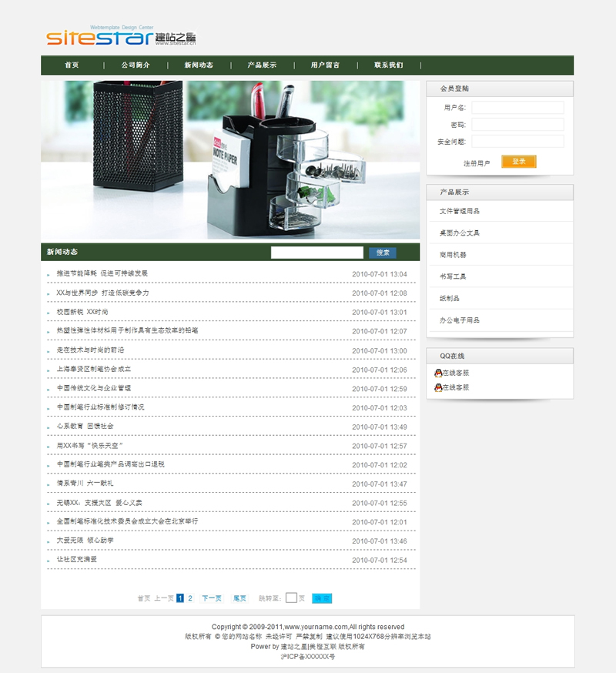This screenshot has height=673, width=616.
Task: Focus the 用户名 username field
Action: (517, 108)
